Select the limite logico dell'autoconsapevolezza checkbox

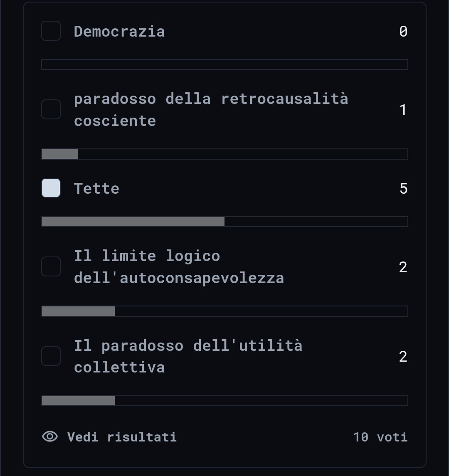click(x=51, y=266)
